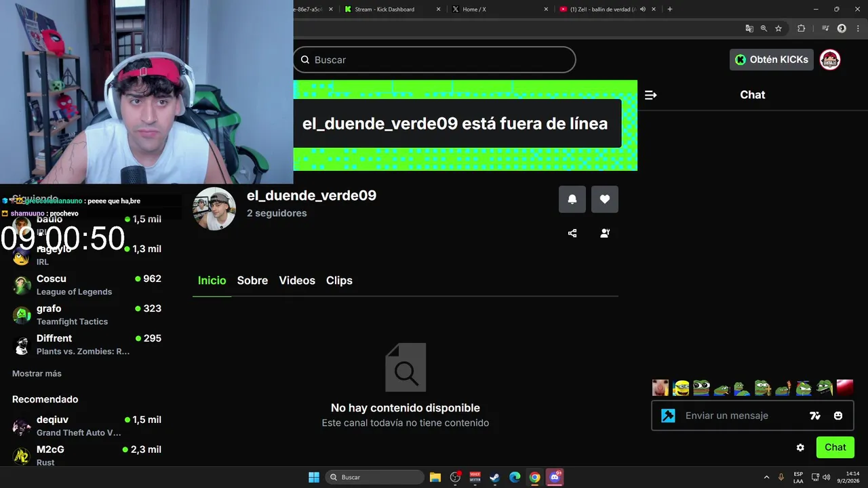868x488 pixels.
Task: Switch to the Inicio tab
Action: pyautogui.click(x=212, y=281)
